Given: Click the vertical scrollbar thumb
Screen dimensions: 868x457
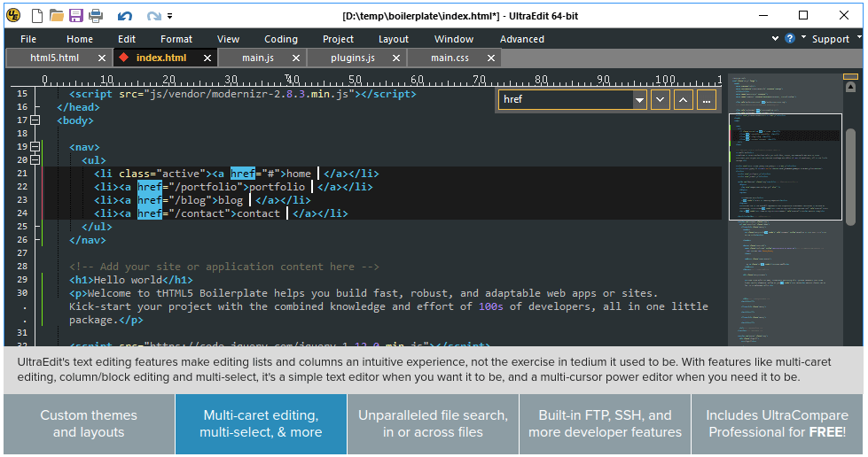Looking at the screenshot, I should [x=851, y=177].
